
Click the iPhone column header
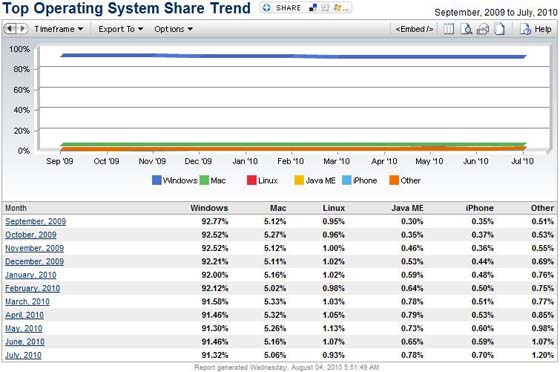[479, 208]
